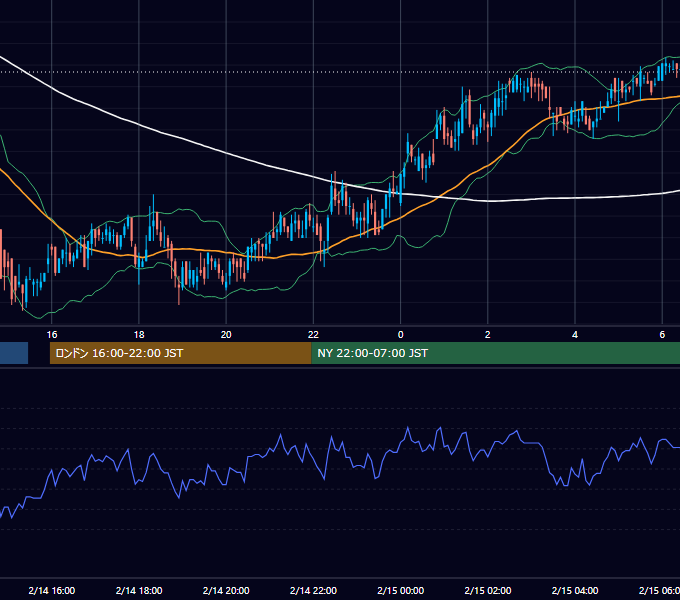Click the 2/14 16:00 date label
The image size is (680, 600).
pyautogui.click(x=52, y=590)
